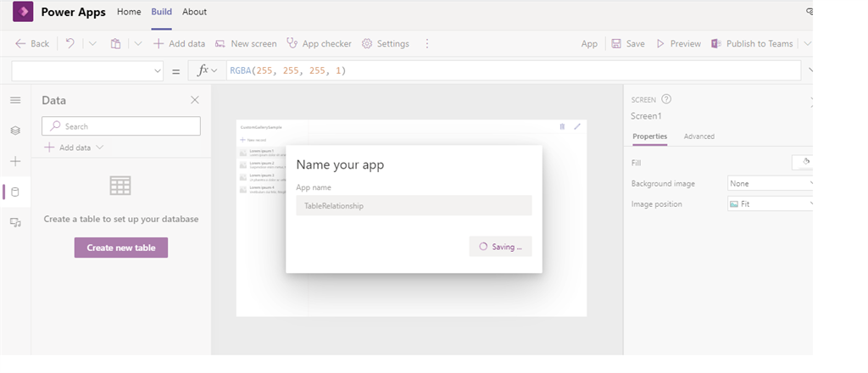Toggle the hamburger navigation menu

coord(15,100)
